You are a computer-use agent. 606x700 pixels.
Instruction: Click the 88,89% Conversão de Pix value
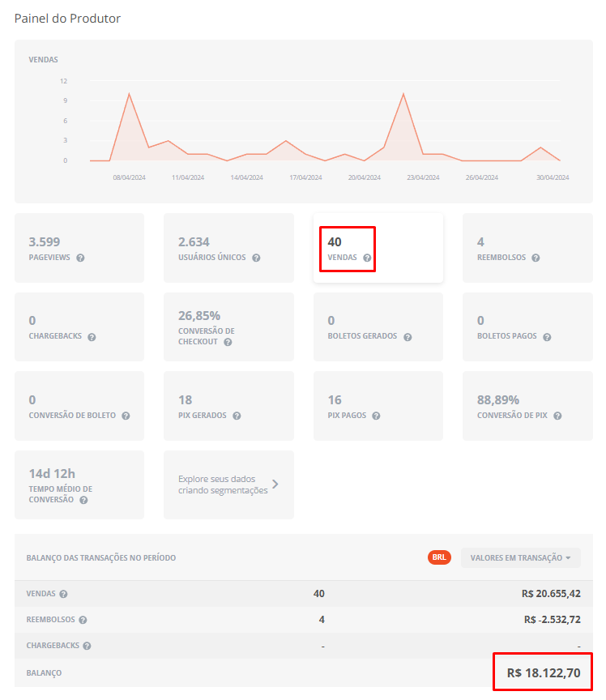point(498,400)
